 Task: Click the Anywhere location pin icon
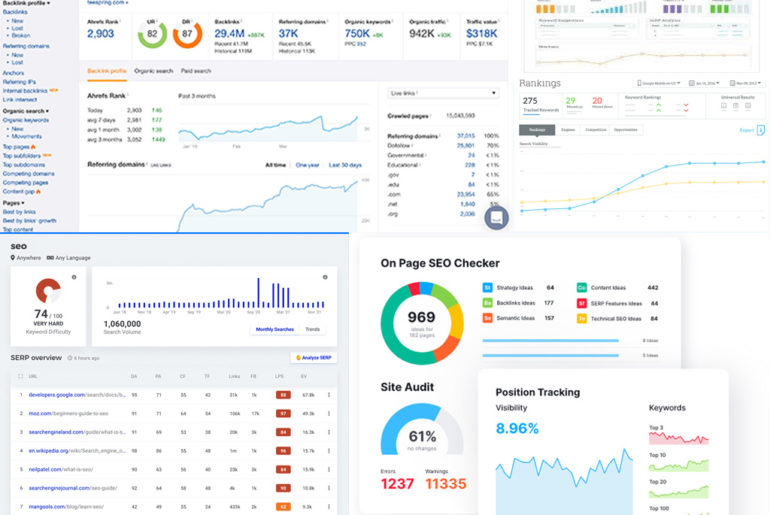[13, 257]
